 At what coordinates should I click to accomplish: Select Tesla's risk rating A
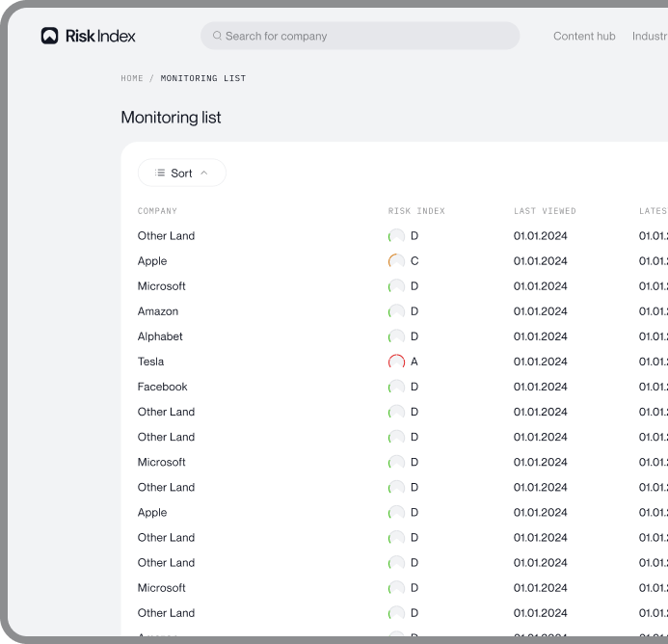pos(414,362)
